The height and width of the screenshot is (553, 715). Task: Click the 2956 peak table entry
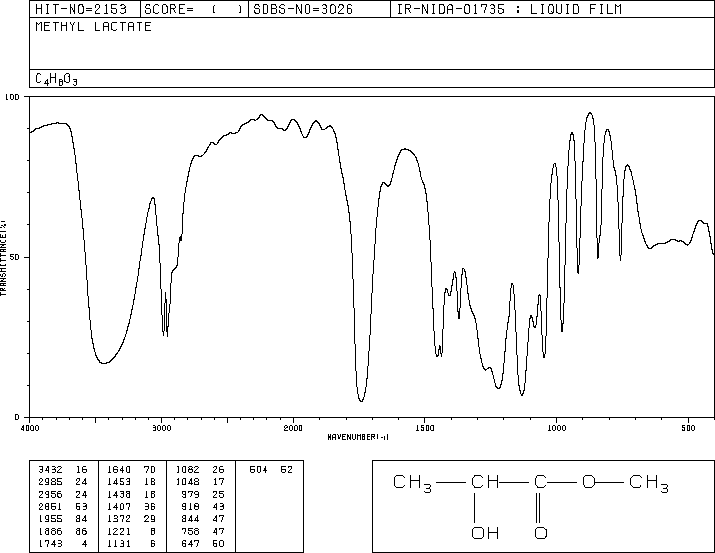tap(51, 494)
